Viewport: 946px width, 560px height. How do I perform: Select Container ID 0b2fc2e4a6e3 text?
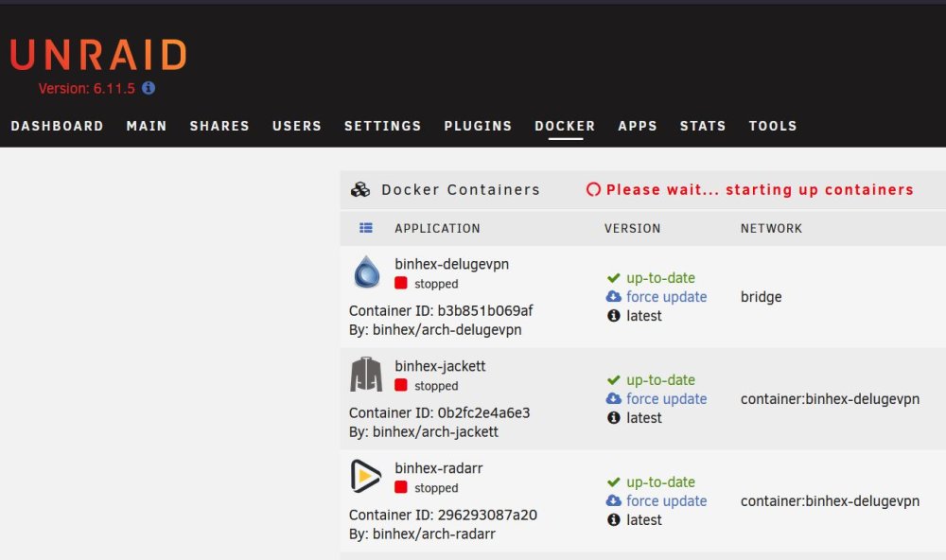[439, 412]
